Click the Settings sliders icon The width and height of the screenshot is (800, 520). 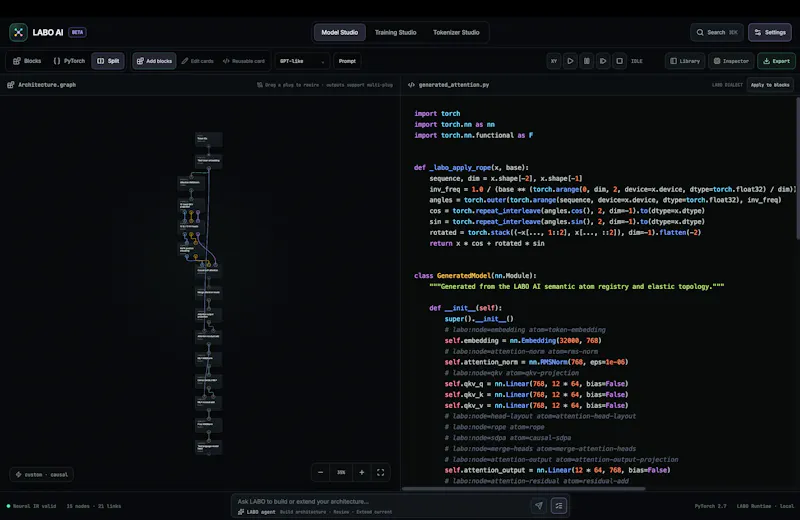(758, 32)
